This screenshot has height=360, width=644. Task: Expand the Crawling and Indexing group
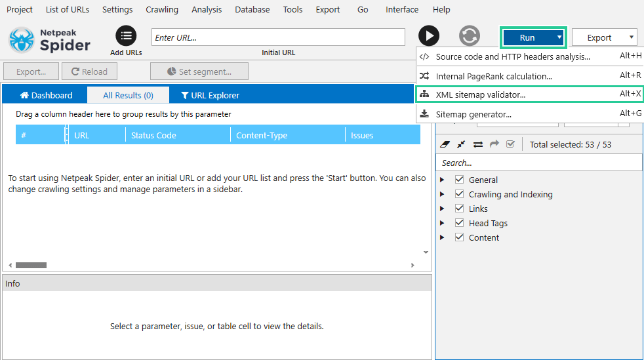(x=442, y=194)
